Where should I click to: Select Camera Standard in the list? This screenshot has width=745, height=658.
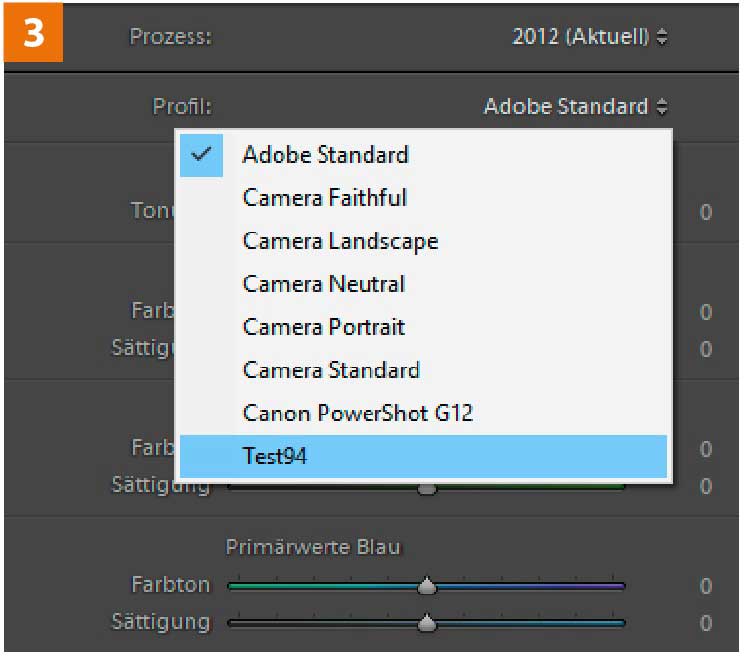click(331, 370)
